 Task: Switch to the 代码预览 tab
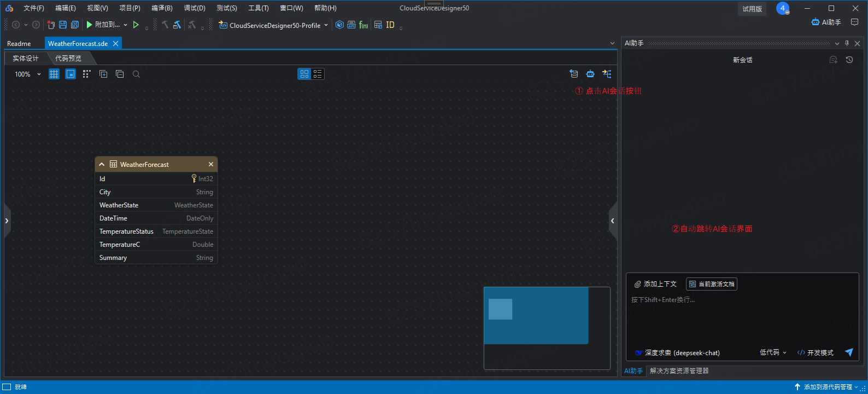coord(68,58)
